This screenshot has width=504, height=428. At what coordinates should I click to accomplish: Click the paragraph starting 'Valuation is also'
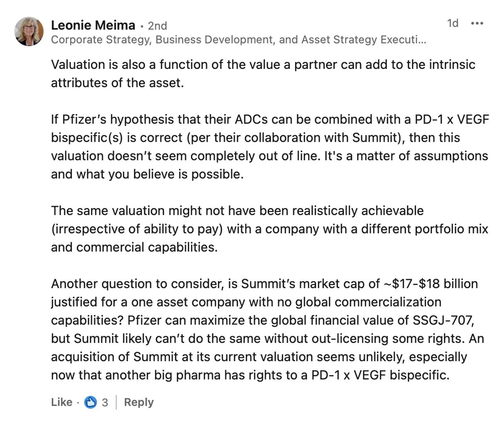pos(263,73)
